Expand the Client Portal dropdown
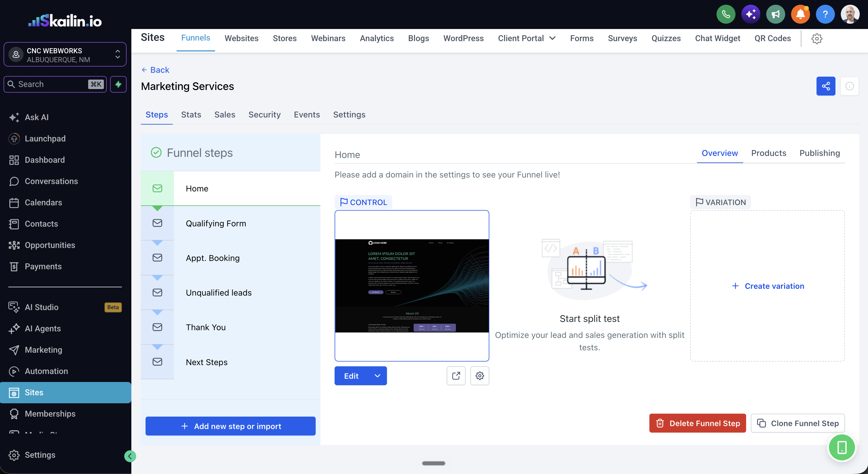This screenshot has height=474, width=868. [527, 38]
